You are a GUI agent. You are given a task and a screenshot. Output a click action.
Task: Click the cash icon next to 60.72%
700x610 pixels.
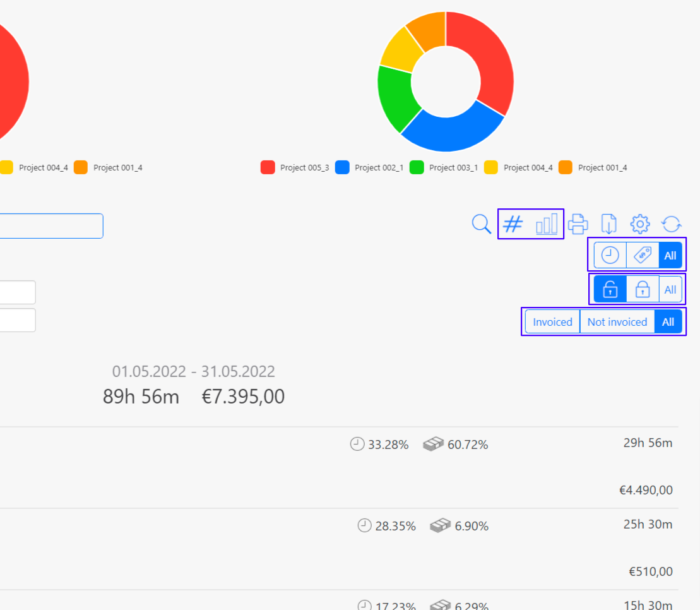432,443
